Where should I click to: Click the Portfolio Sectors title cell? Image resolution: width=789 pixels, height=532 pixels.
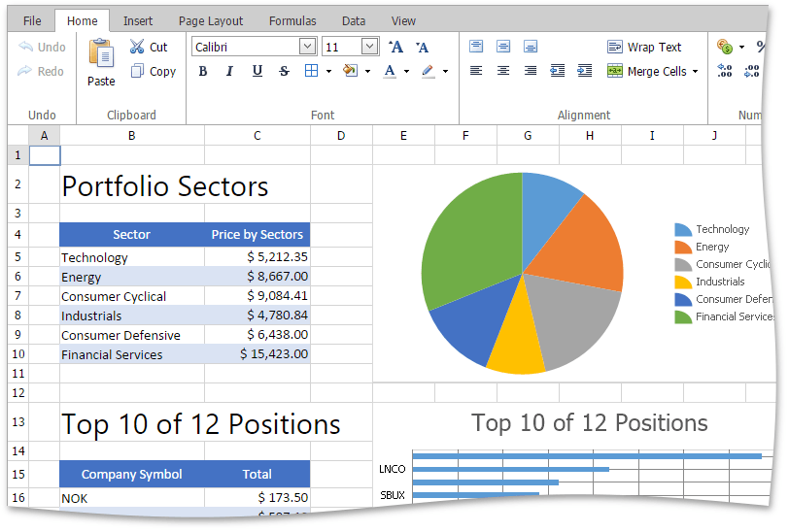(x=165, y=186)
